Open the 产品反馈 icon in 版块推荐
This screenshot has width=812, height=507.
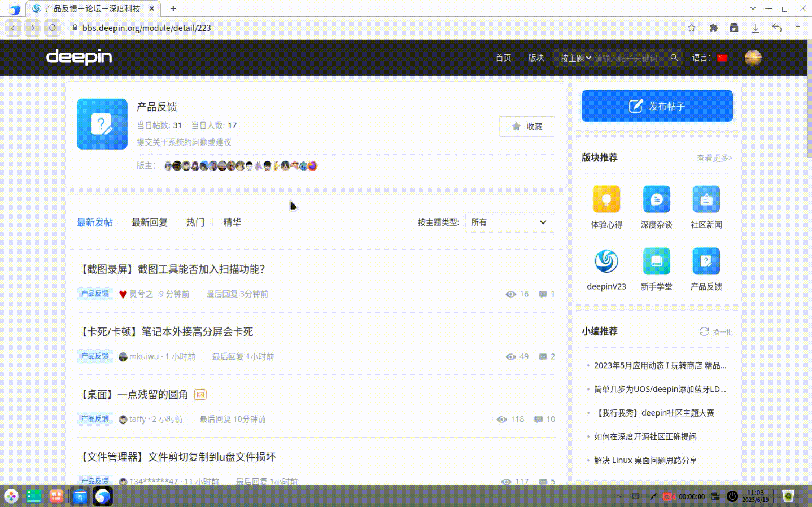706,261
